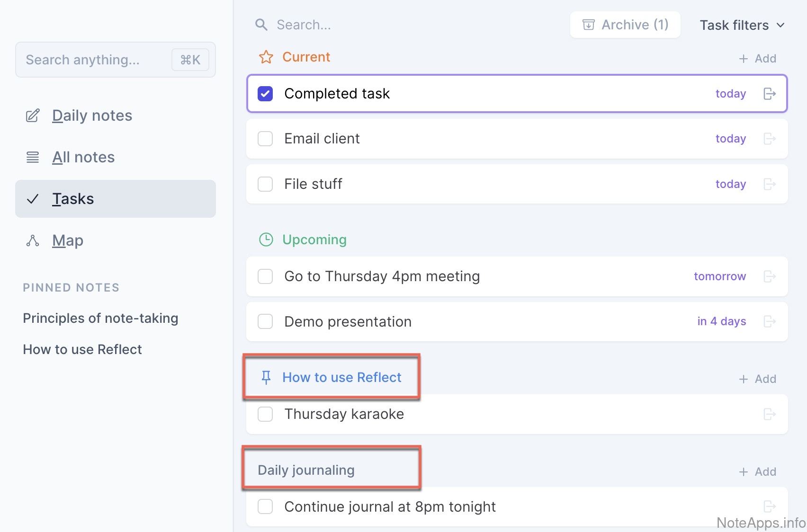Click the 'tomorrow' due date label
This screenshot has height=532, width=807.
[x=719, y=276]
